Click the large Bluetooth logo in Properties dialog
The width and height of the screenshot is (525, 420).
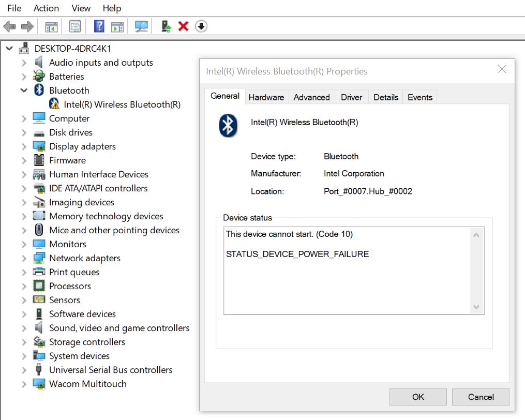[x=228, y=126]
